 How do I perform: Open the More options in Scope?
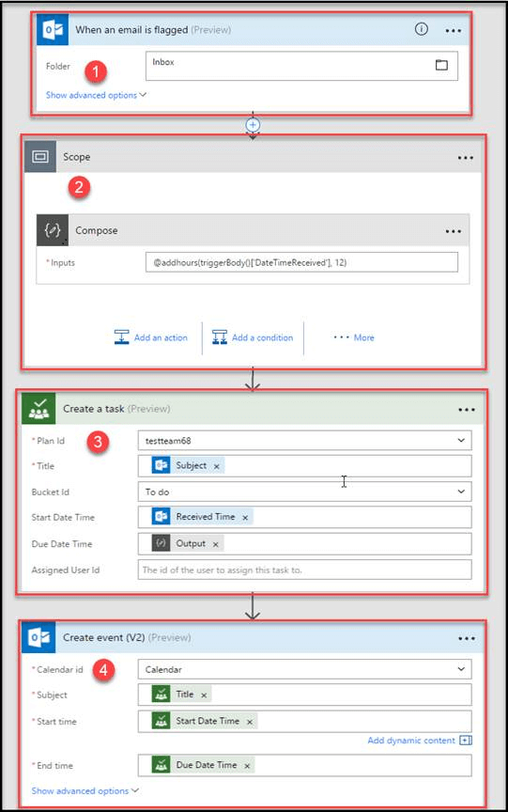[354, 337]
